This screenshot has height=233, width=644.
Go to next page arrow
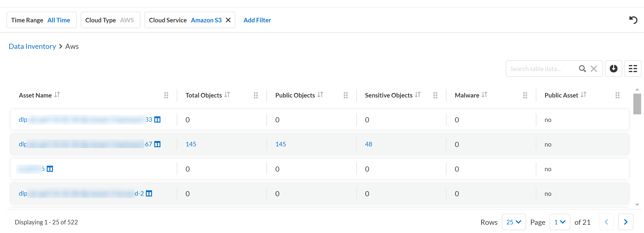(626, 222)
